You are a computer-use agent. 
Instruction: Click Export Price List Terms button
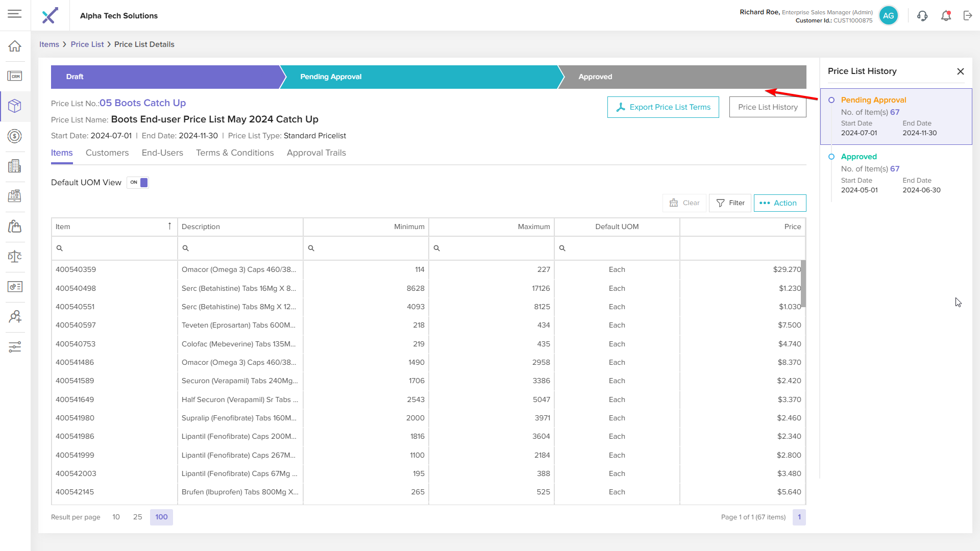coord(663,107)
